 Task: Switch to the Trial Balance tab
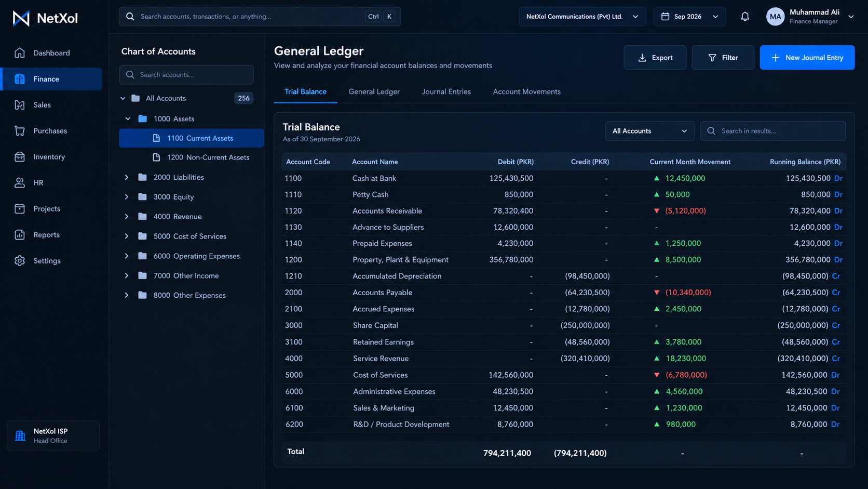[x=305, y=92]
